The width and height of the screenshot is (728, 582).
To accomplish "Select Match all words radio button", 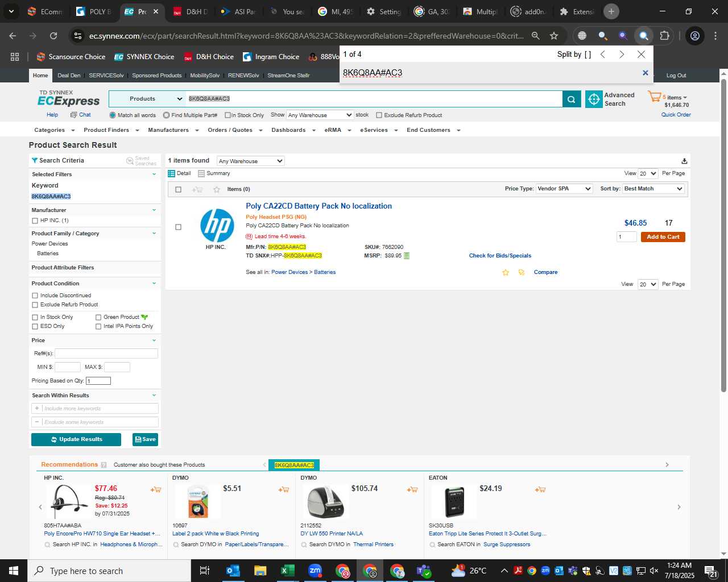I will pyautogui.click(x=113, y=115).
